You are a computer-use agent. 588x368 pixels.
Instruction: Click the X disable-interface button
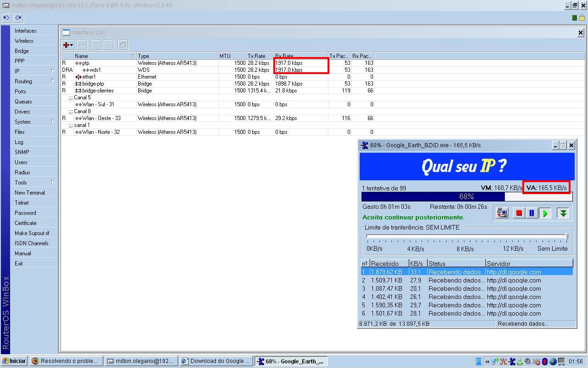[108, 45]
